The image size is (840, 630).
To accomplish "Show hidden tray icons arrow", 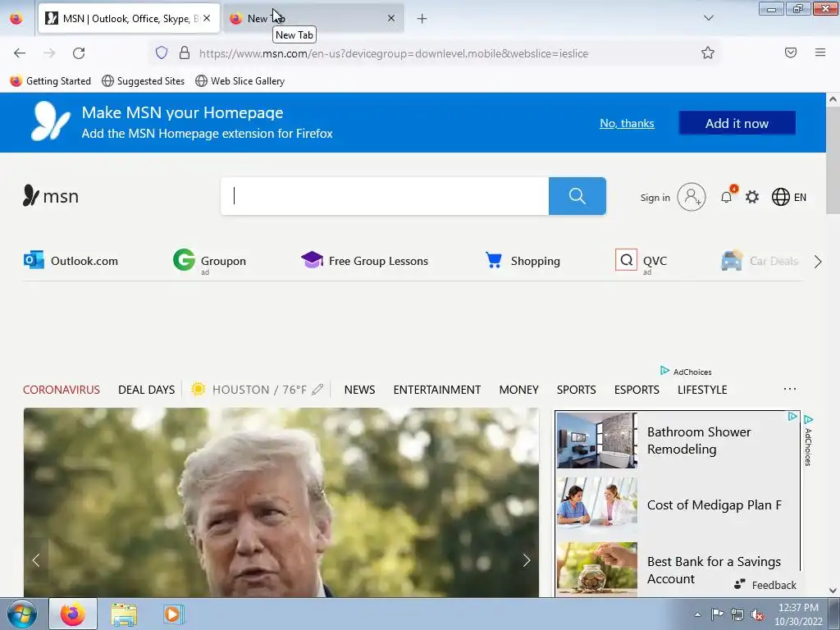I will click(x=697, y=614).
